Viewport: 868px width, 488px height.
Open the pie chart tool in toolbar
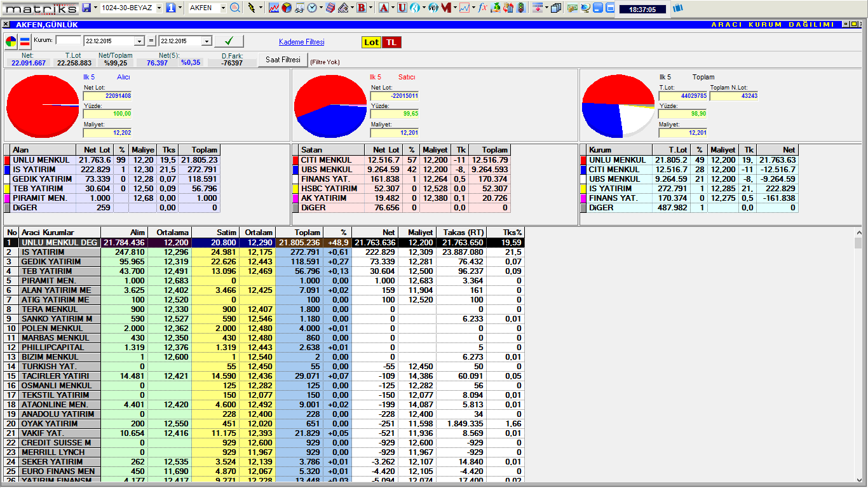pyautogui.click(x=287, y=8)
